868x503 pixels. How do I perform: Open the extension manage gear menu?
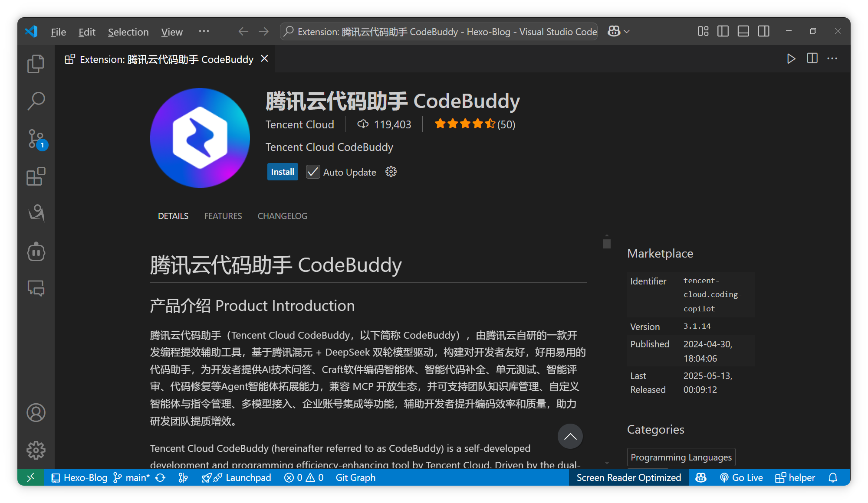[x=391, y=172]
